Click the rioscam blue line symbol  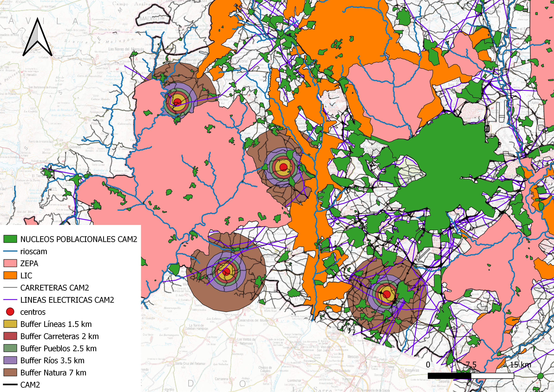[10, 251]
